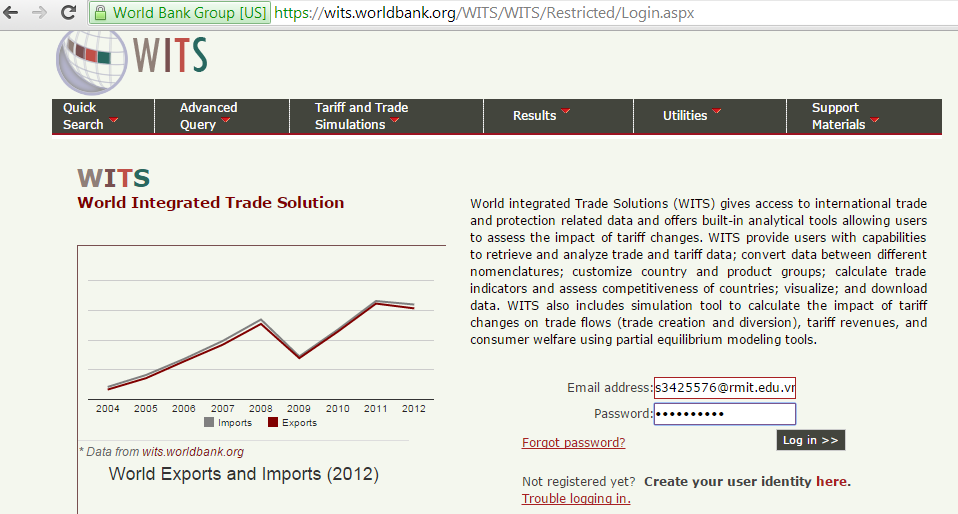
Task: Open the Forgot password? link
Action: [x=573, y=443]
